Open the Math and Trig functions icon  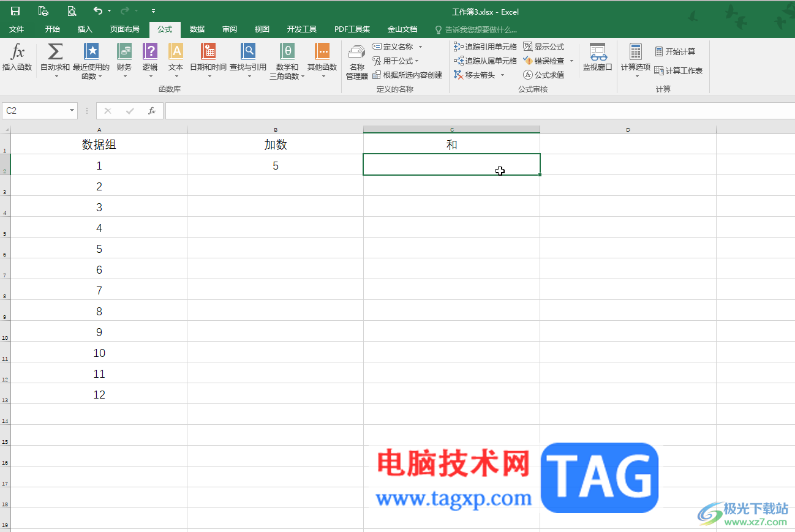tap(287, 52)
